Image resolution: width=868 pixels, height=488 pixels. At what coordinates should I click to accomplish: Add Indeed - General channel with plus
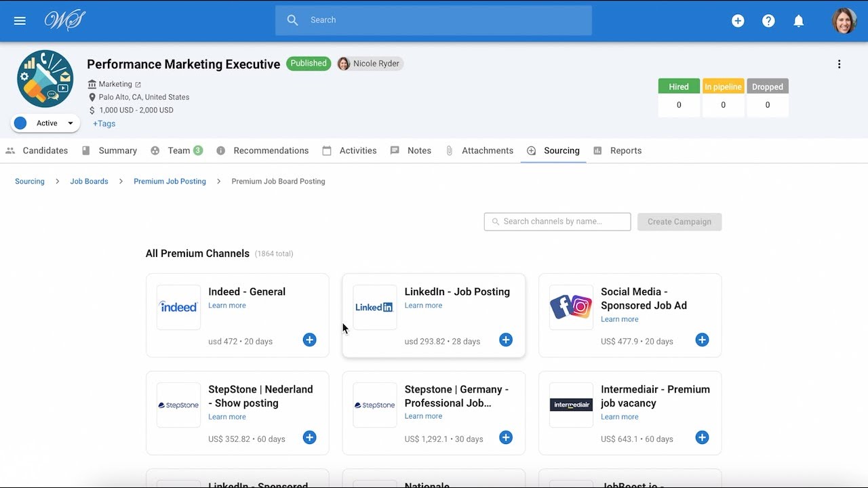[309, 340]
